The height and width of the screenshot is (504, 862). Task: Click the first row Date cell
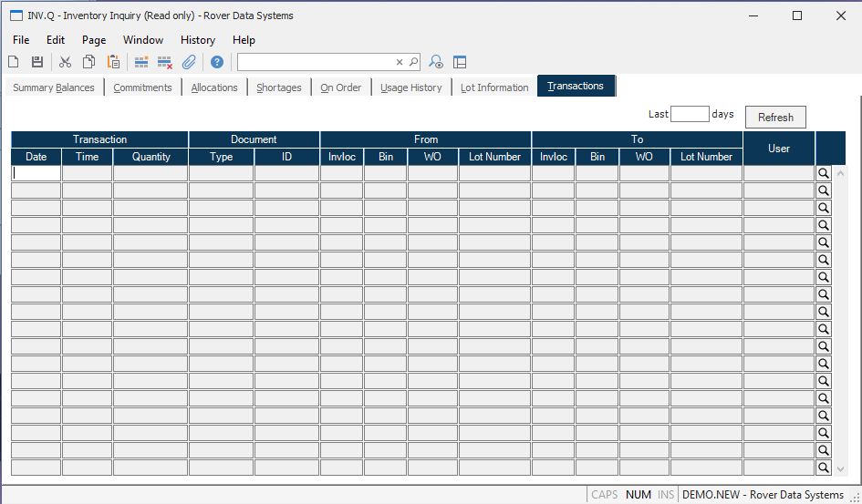pyautogui.click(x=36, y=173)
